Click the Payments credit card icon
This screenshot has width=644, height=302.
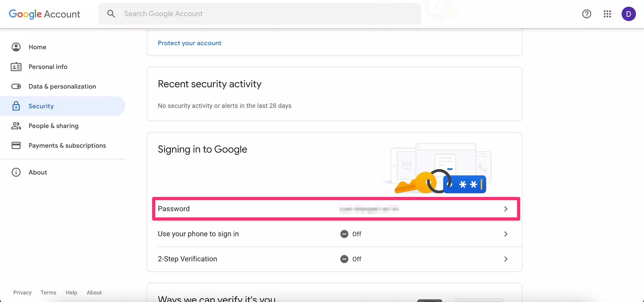[16, 145]
